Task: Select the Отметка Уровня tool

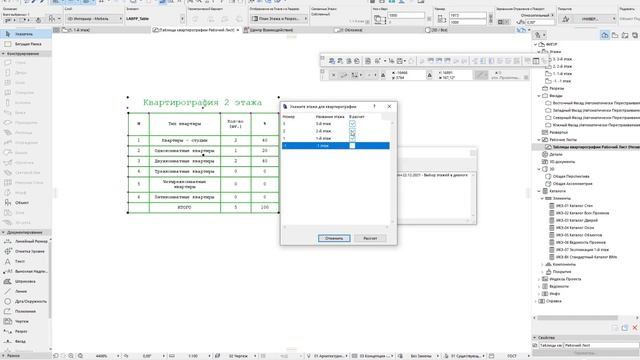Action: tap(25, 251)
